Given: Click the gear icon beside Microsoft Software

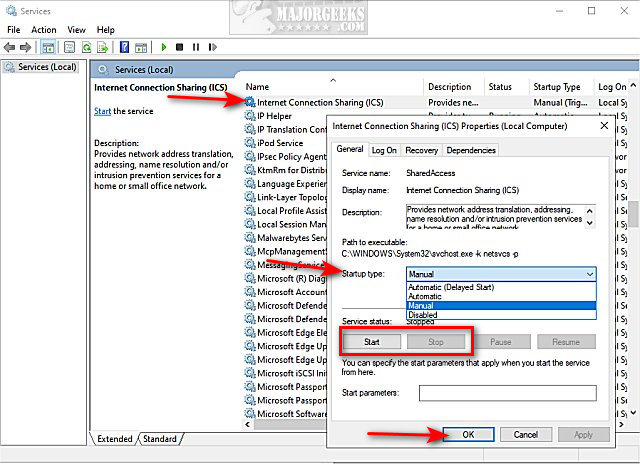Looking at the screenshot, I should [250, 413].
